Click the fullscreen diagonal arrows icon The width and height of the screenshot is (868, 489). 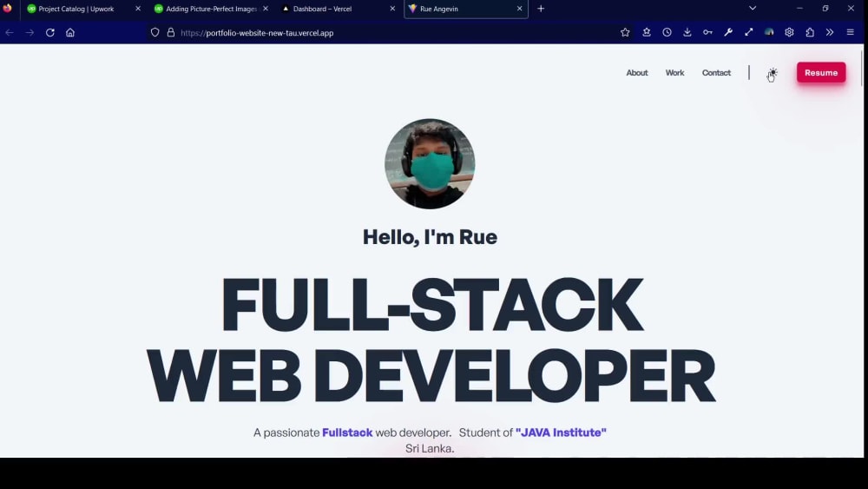tap(748, 33)
